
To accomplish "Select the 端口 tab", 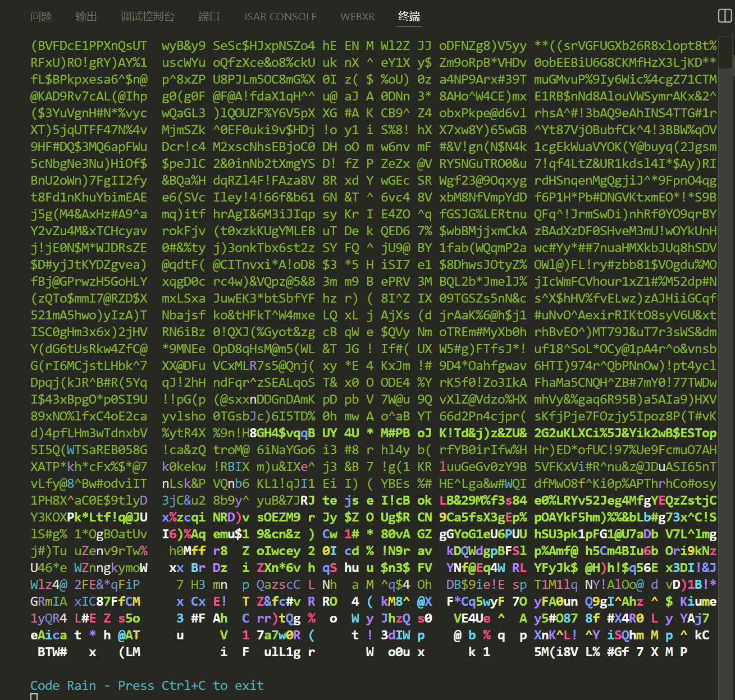I will tap(209, 17).
